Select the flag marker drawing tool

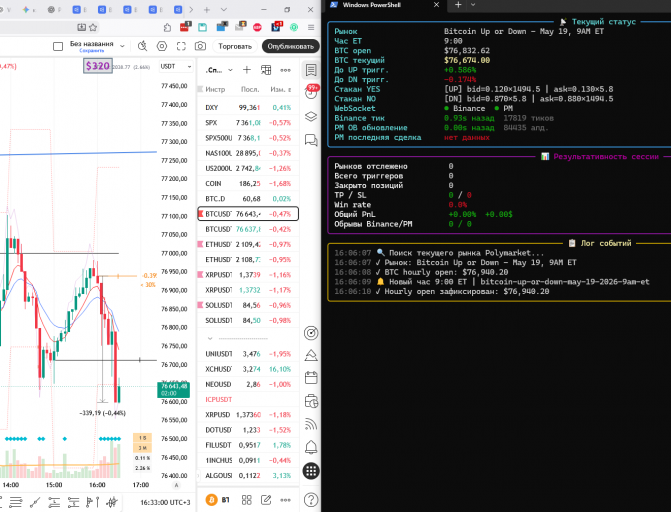coord(92,502)
